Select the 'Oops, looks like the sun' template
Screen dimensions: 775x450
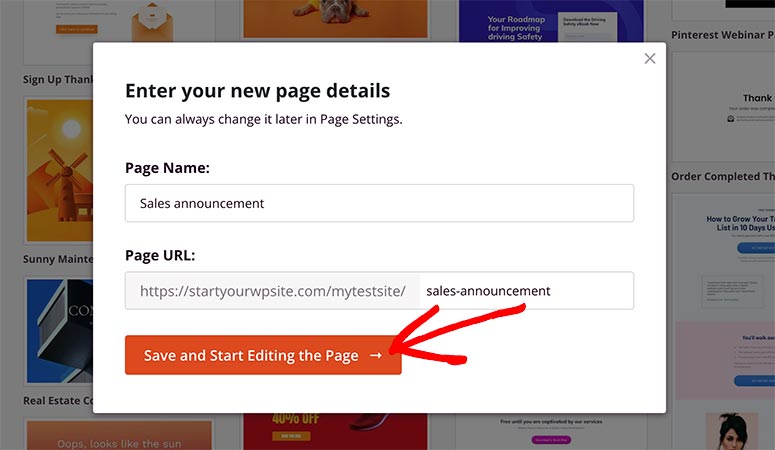(x=118, y=434)
